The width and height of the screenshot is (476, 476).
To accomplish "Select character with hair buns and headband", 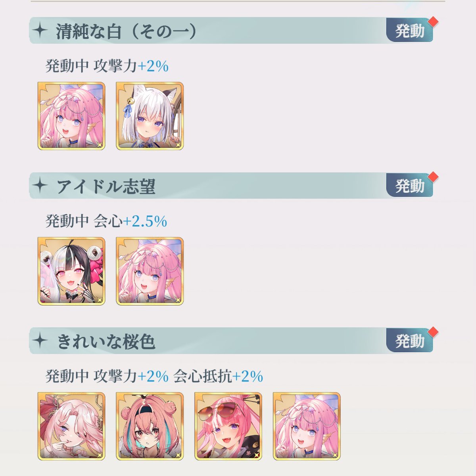I will point(150,426).
